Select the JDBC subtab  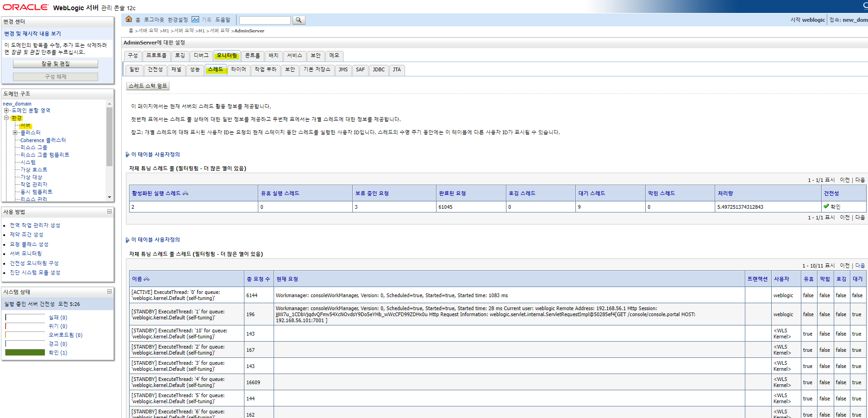379,70
